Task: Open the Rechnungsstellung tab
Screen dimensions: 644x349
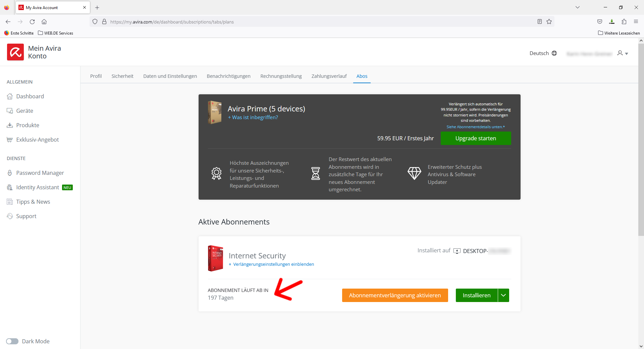Action: tap(281, 76)
